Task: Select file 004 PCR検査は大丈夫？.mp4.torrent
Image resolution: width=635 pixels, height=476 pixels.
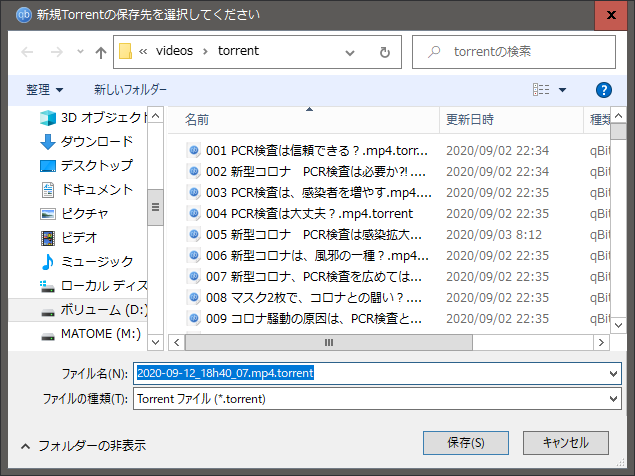Action: tap(309, 213)
